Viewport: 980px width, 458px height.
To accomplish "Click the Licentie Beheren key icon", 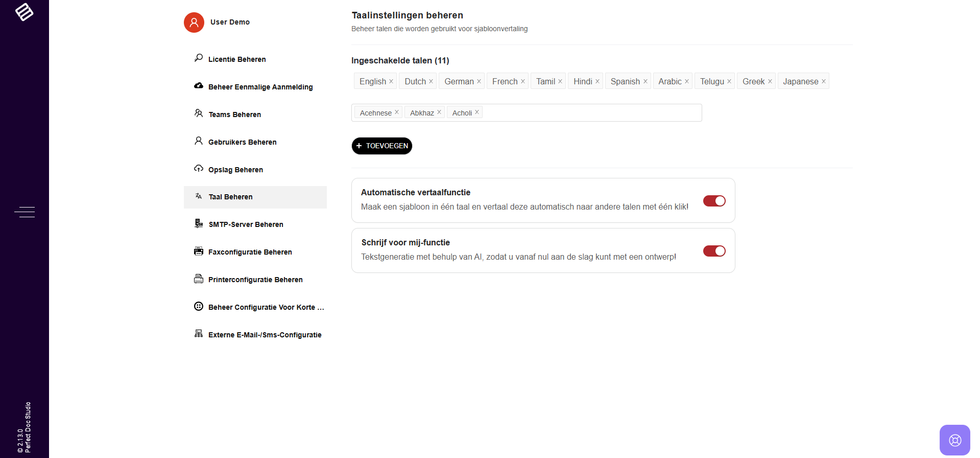I will coord(199,58).
